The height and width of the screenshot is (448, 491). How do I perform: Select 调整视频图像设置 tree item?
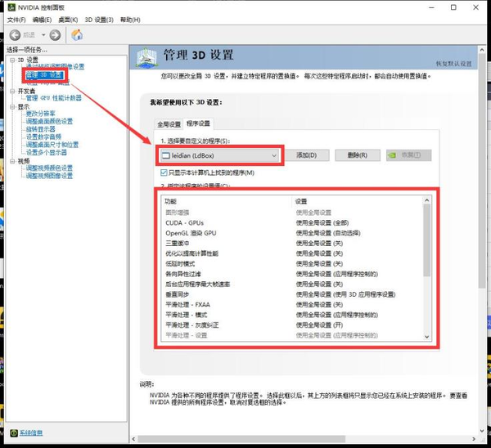click(x=49, y=176)
